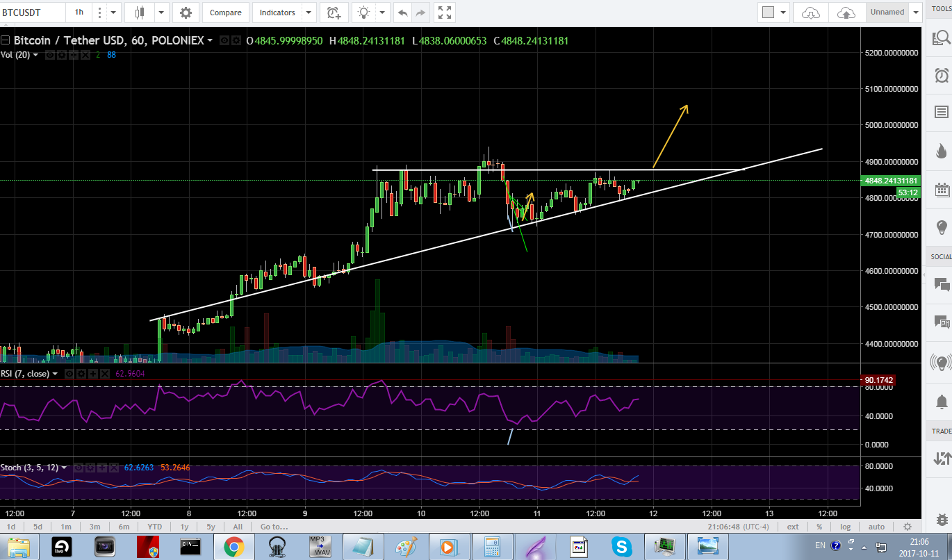This screenshot has height=560, width=952.
Task: Toggle Vol indicator visibility eye
Action: [49, 54]
